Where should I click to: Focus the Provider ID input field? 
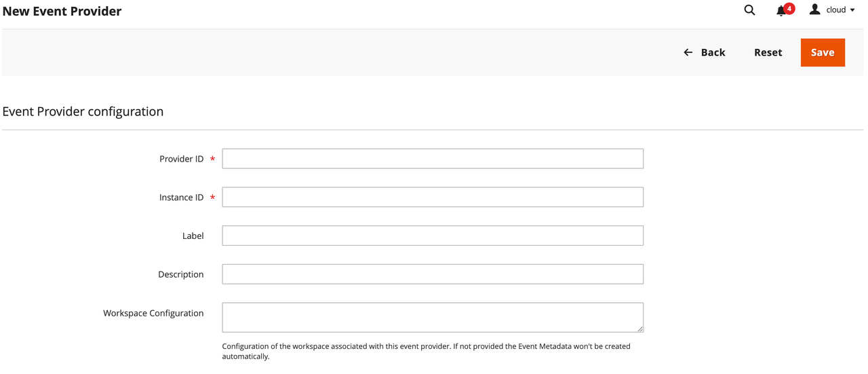point(432,159)
